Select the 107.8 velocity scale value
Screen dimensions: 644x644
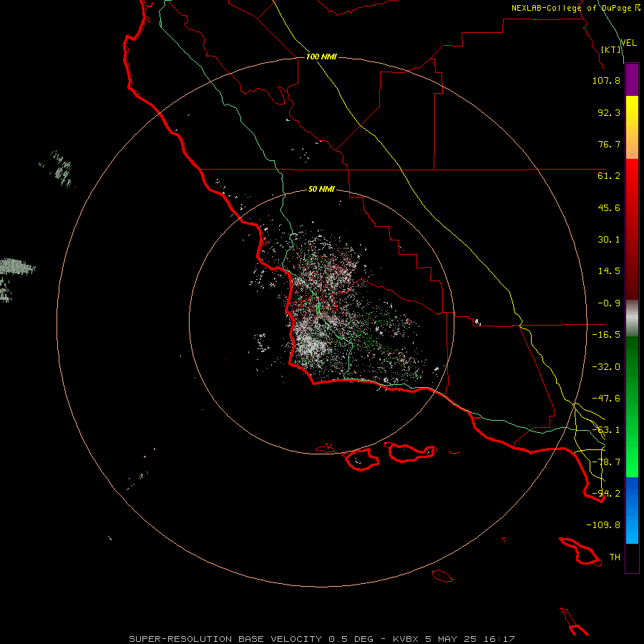click(x=606, y=80)
